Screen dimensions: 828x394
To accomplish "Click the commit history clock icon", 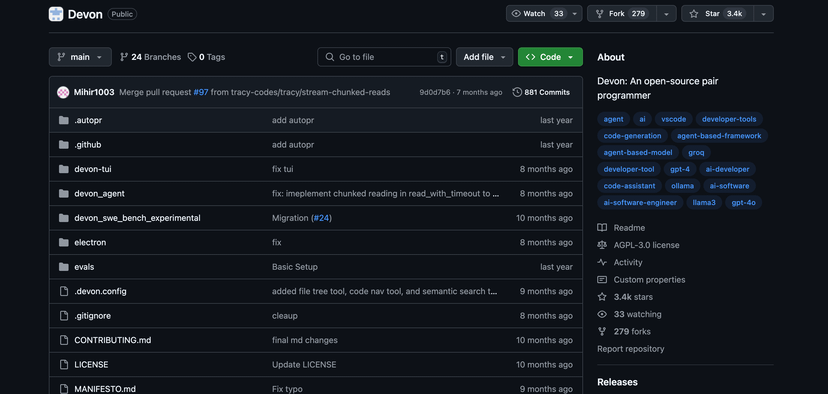I will [x=517, y=92].
